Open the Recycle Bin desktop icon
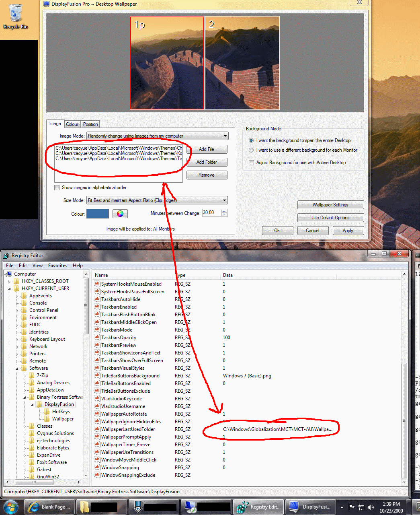Screen dimensions: 420x515 [x=15, y=16]
